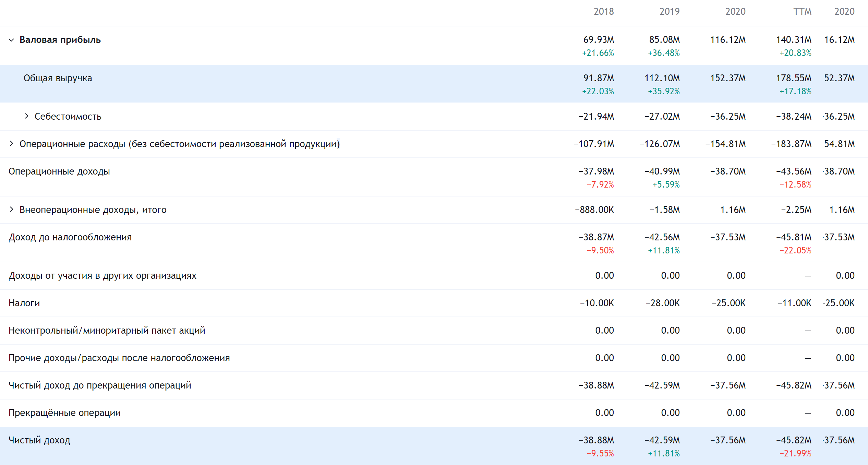Click the +21.66% gross profit growth

[598, 53]
